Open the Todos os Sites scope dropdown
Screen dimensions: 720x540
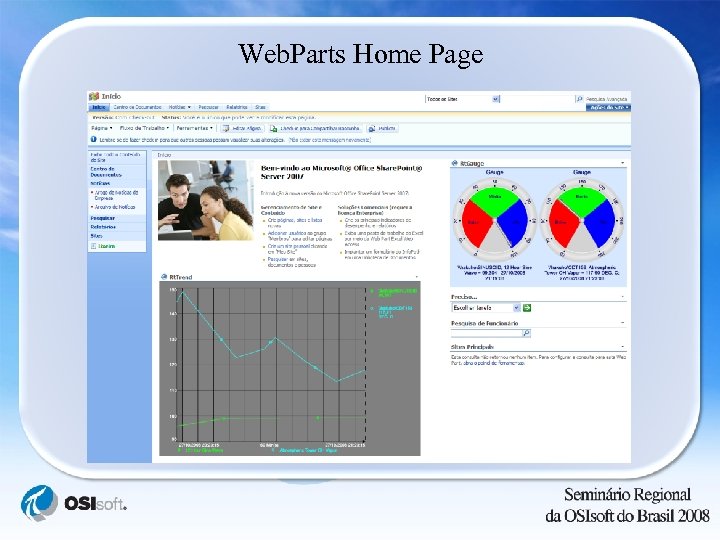462,99
